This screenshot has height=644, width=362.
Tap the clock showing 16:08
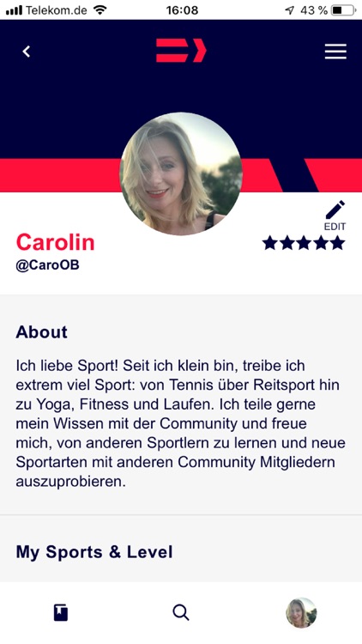(182, 10)
